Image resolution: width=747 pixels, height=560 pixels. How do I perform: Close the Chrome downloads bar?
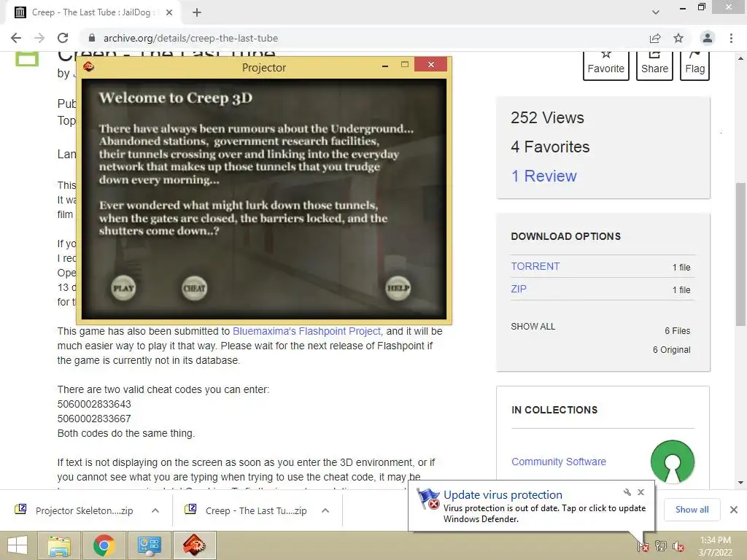coord(734,510)
